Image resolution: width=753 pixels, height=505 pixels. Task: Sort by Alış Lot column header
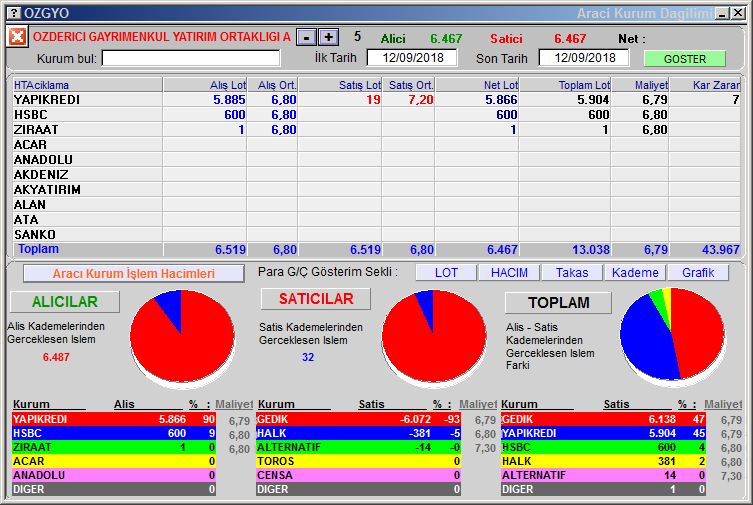point(205,85)
